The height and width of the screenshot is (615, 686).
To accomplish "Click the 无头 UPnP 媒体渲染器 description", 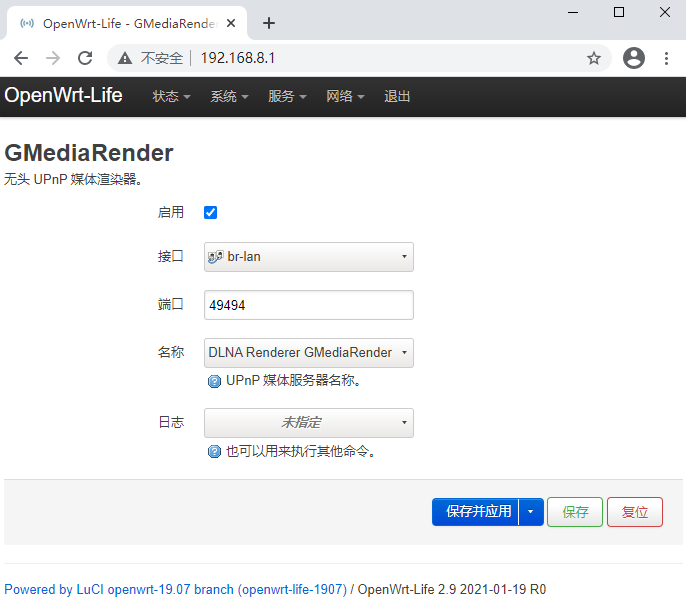I will (74, 179).
